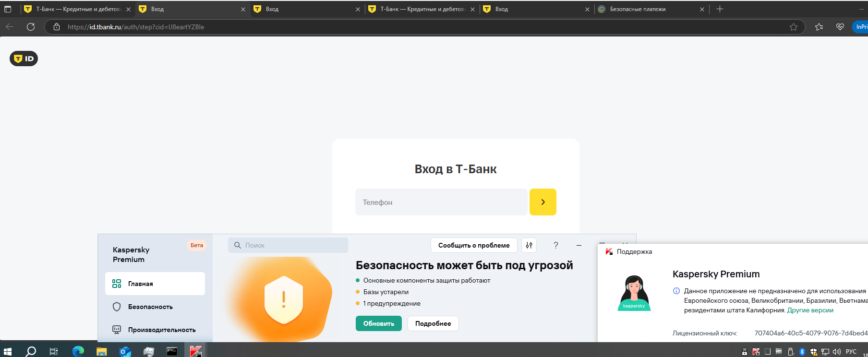Open a new browser tab
This screenshot has width=868, height=357.
click(x=720, y=9)
